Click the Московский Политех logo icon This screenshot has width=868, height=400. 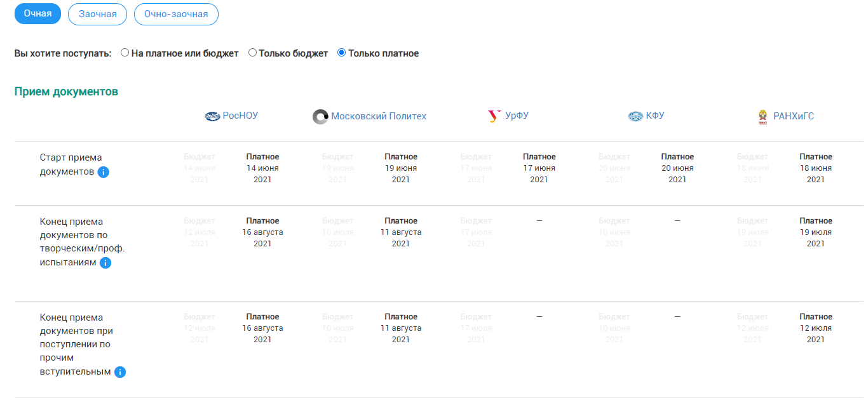click(x=320, y=117)
